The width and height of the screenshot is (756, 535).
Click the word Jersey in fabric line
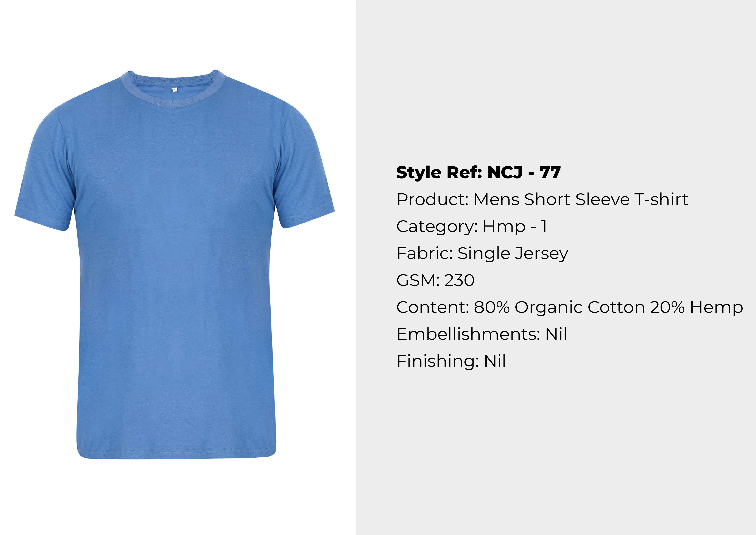[541, 254]
